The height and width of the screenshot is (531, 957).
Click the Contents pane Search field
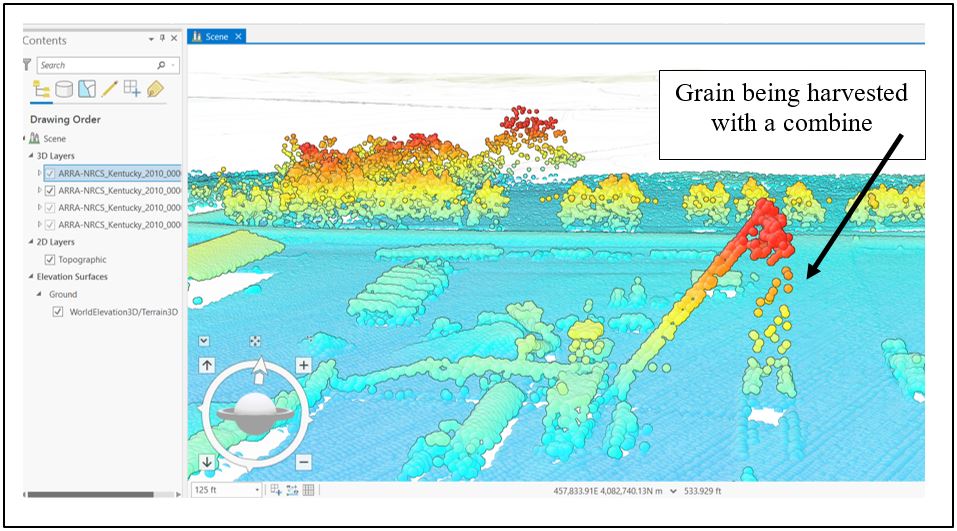96,65
